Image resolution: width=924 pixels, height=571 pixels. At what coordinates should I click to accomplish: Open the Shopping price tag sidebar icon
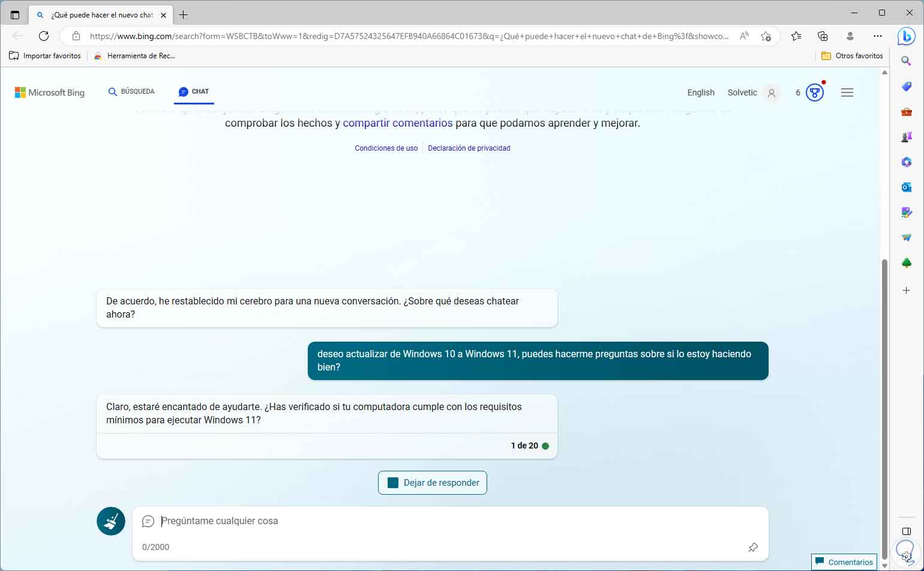(907, 86)
